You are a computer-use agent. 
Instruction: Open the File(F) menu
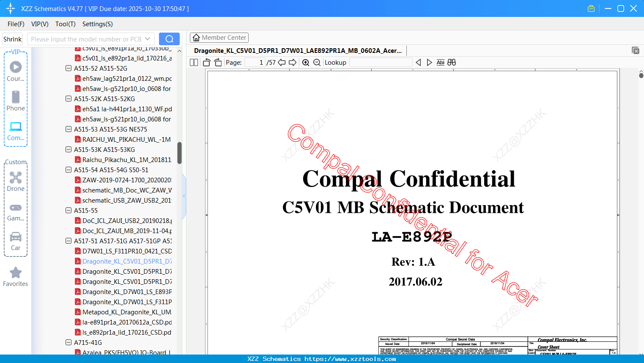16,24
